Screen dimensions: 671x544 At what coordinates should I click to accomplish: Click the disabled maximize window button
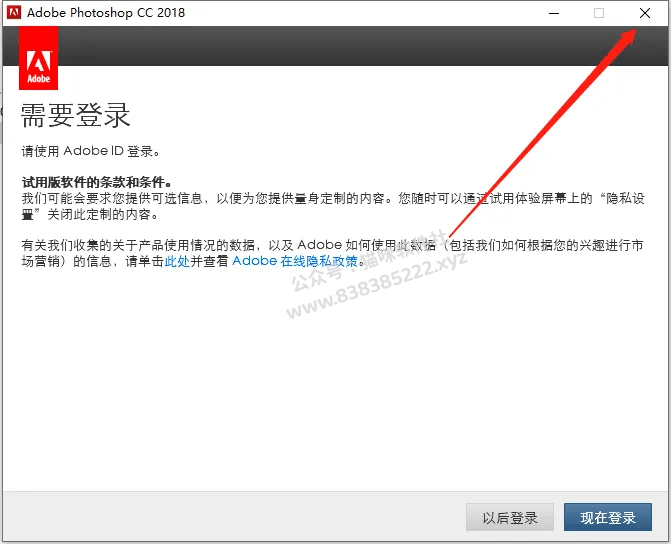pyautogui.click(x=599, y=13)
